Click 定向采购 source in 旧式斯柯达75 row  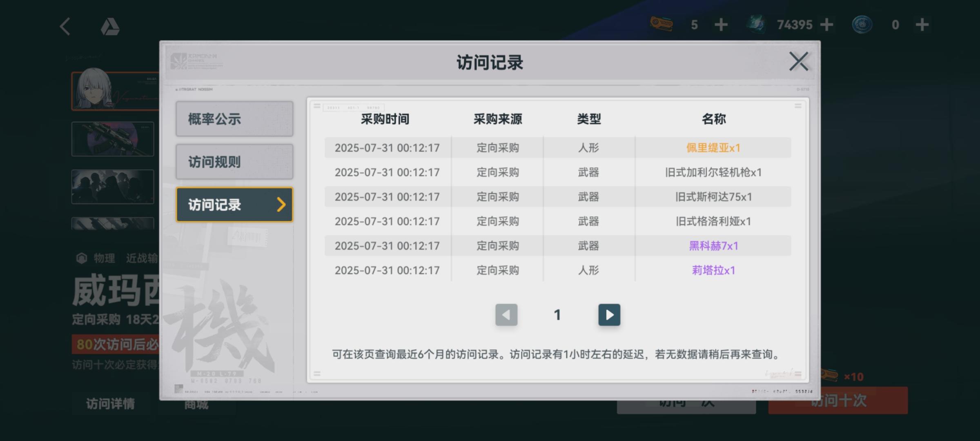(x=498, y=197)
